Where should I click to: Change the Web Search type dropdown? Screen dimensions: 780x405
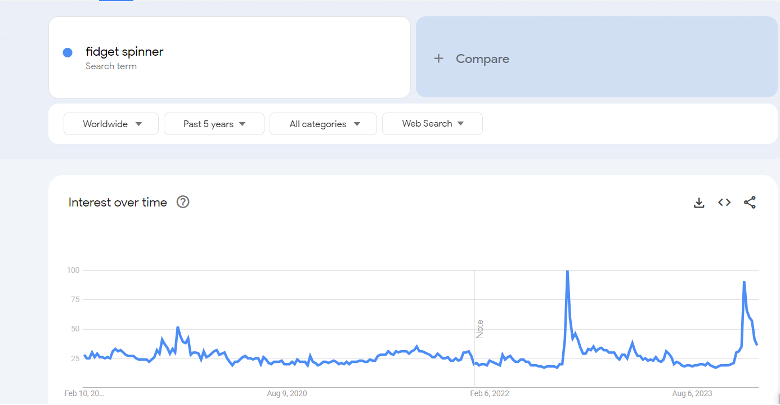[432, 124]
